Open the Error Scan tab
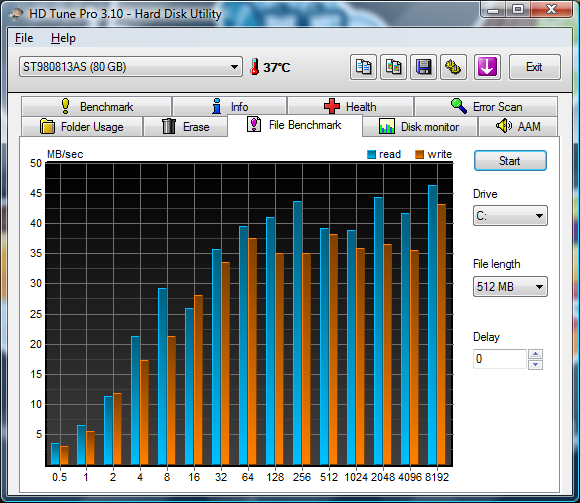The height and width of the screenshot is (503, 580). point(486,107)
